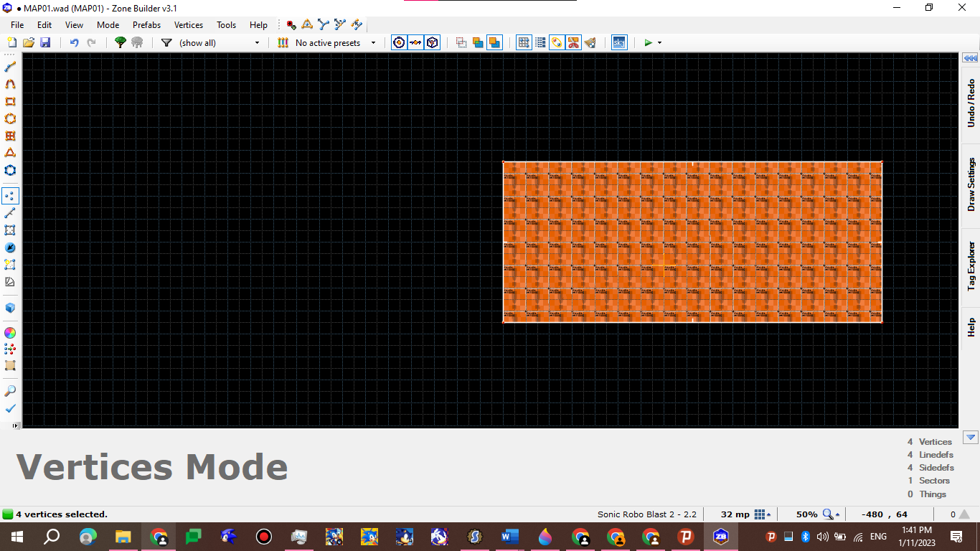Click the color wheel icon
The image size is (980, 551).
[x=10, y=333]
